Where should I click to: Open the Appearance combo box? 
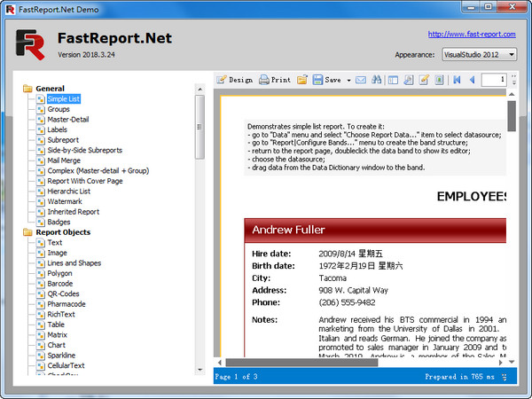479,54
